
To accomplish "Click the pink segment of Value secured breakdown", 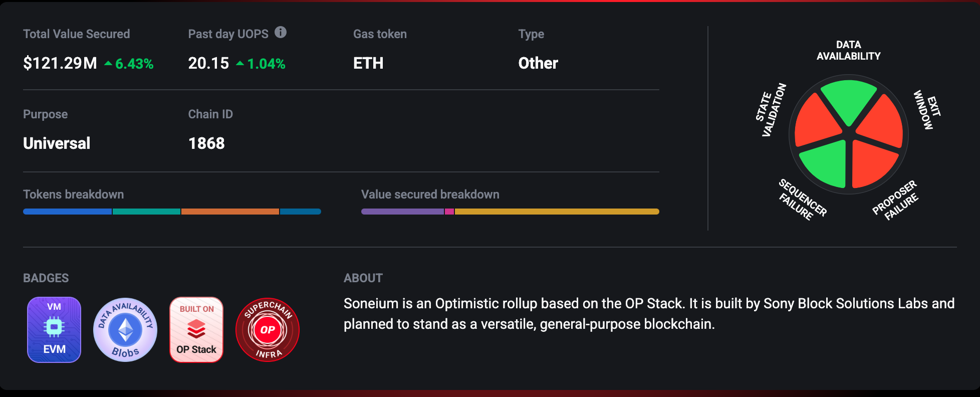I will coord(449,212).
